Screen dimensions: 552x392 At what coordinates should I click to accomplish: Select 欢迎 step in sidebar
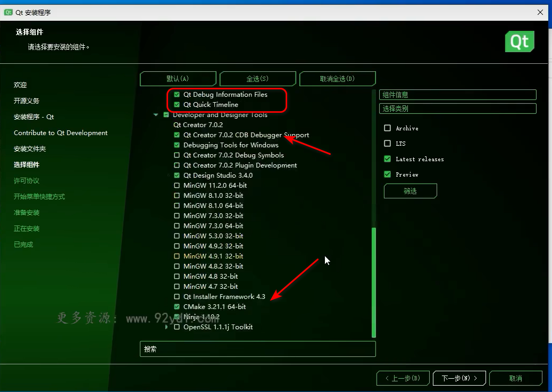[x=20, y=85]
